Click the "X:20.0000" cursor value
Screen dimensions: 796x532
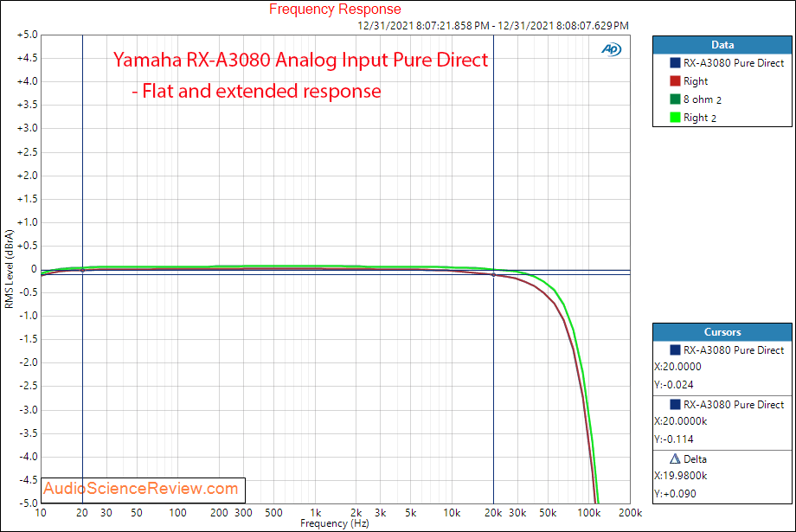coord(677,367)
